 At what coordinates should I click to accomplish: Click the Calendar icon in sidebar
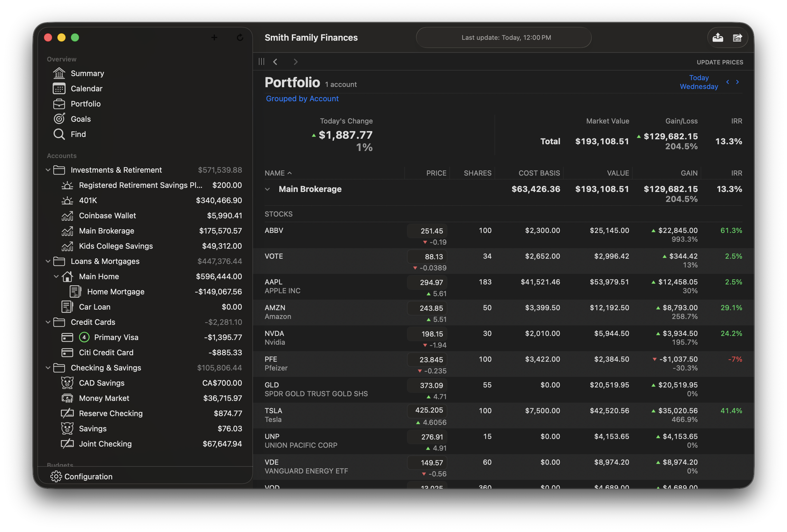click(x=59, y=88)
